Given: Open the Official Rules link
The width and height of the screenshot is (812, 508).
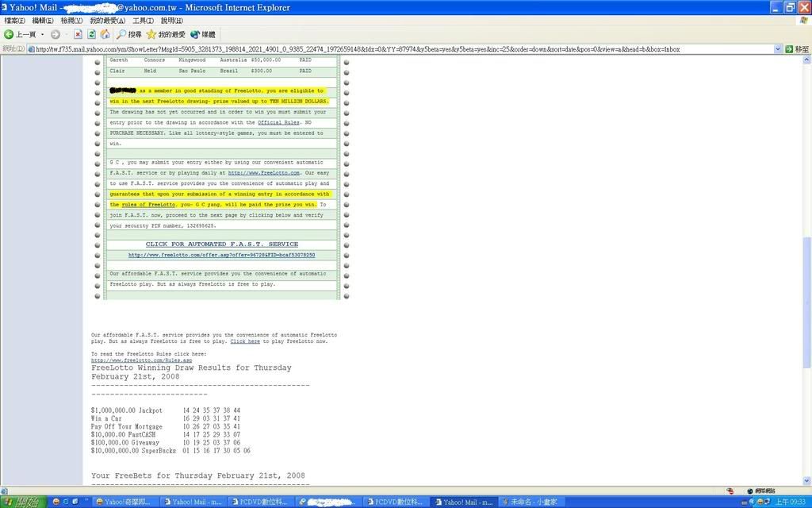Looking at the screenshot, I should [x=278, y=122].
